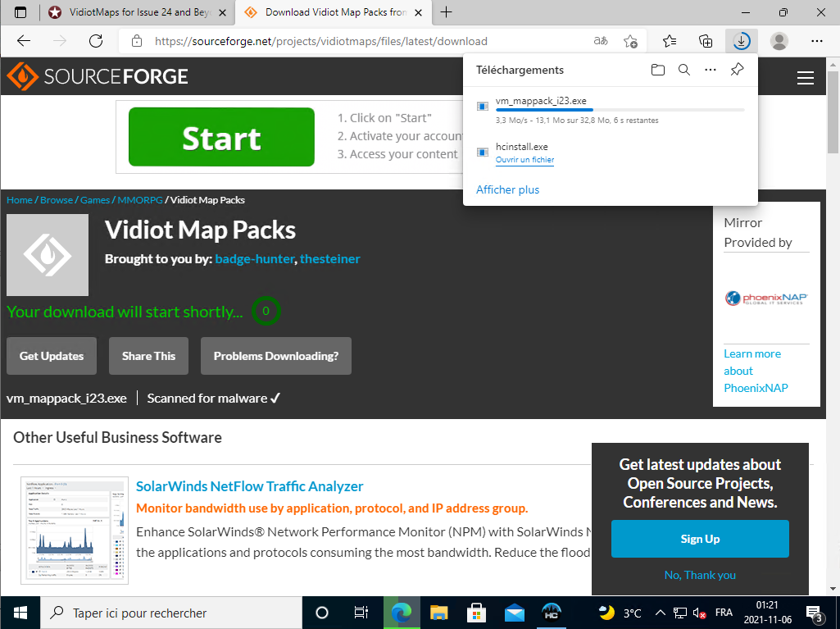The height and width of the screenshot is (629, 840).
Task: Click the blue Sign Up button
Action: pyautogui.click(x=700, y=538)
